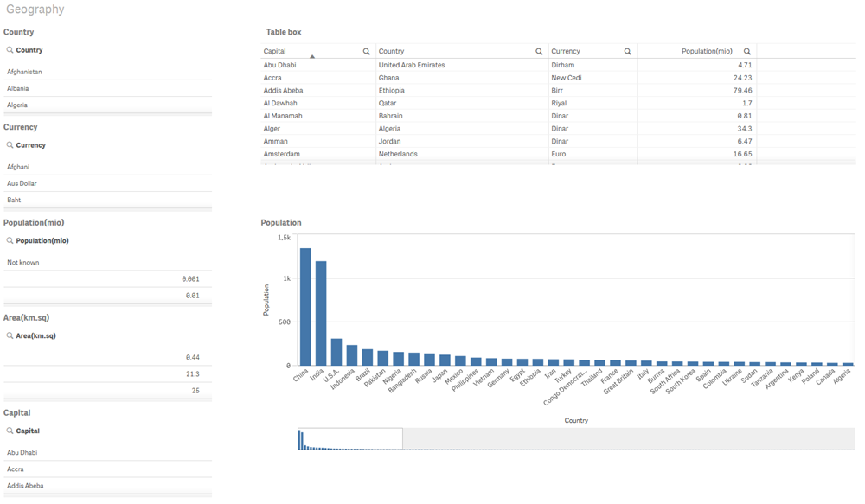Click search icon in Country table column

click(539, 52)
